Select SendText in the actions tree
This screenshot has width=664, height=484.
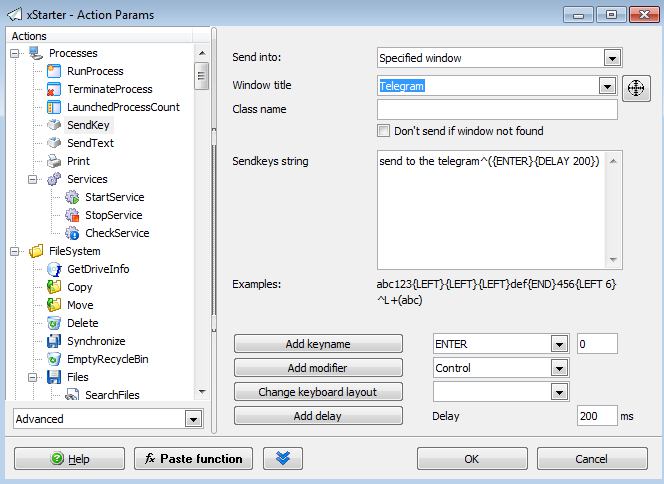coord(90,143)
